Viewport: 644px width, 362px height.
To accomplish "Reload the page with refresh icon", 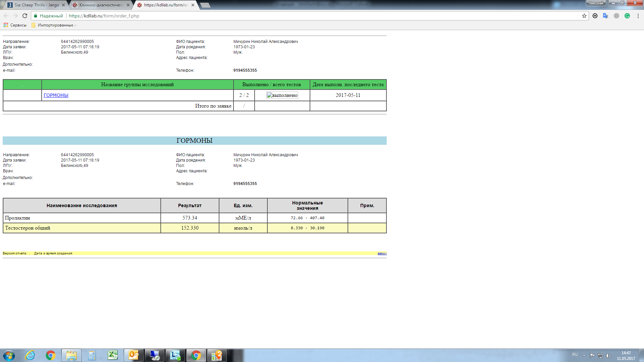I will pos(25,16).
